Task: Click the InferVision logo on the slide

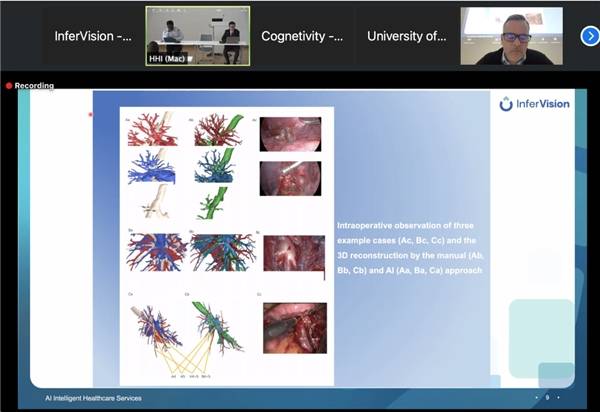Action: click(535, 104)
